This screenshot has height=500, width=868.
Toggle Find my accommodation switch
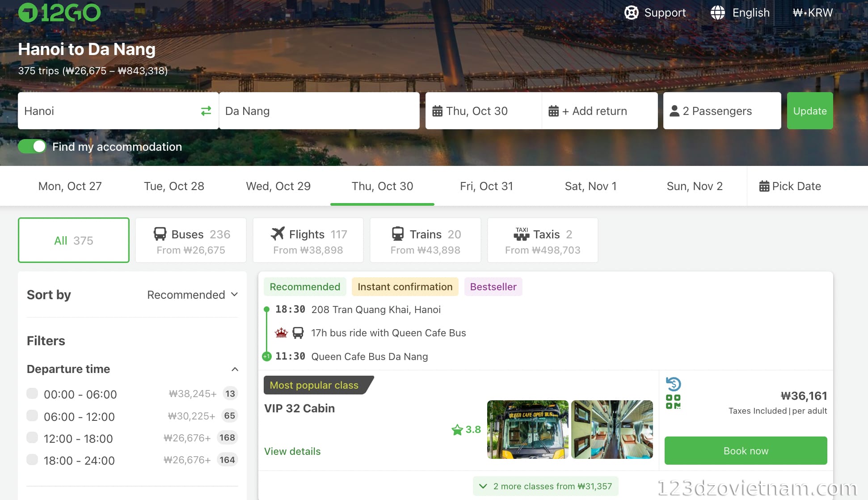point(32,146)
